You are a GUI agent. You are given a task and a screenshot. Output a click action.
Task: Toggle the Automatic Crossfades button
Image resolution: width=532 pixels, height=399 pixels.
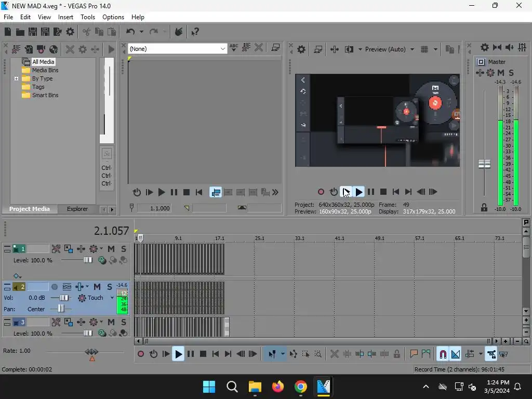pos(456,354)
